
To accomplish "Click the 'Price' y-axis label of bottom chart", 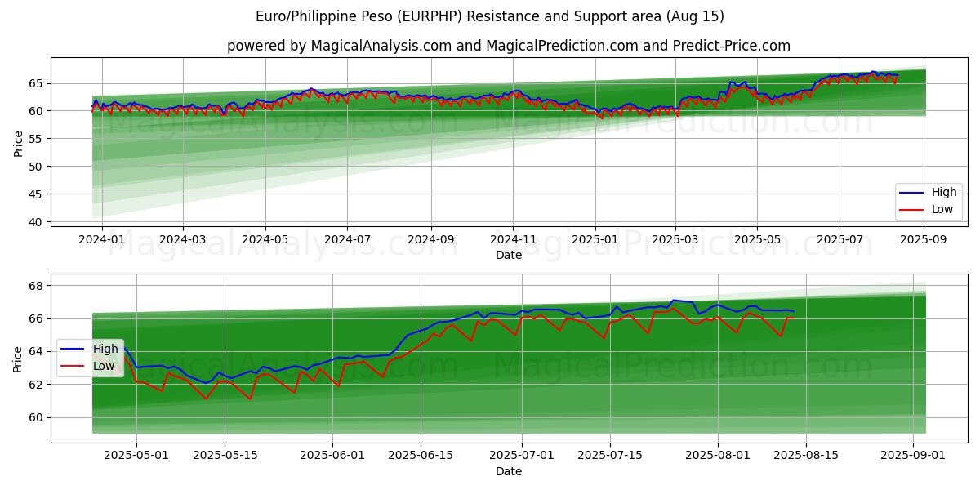I will tap(18, 359).
